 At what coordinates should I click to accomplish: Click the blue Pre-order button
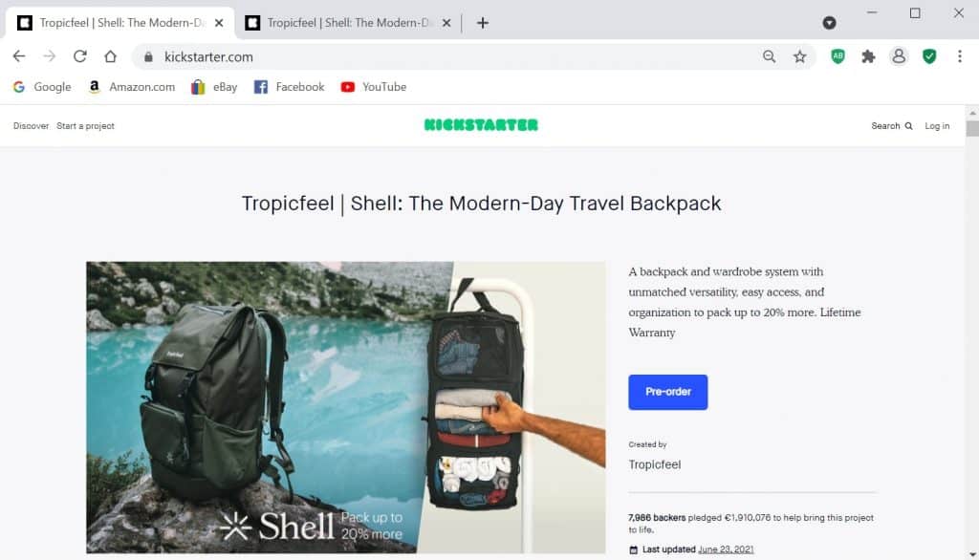[668, 392]
